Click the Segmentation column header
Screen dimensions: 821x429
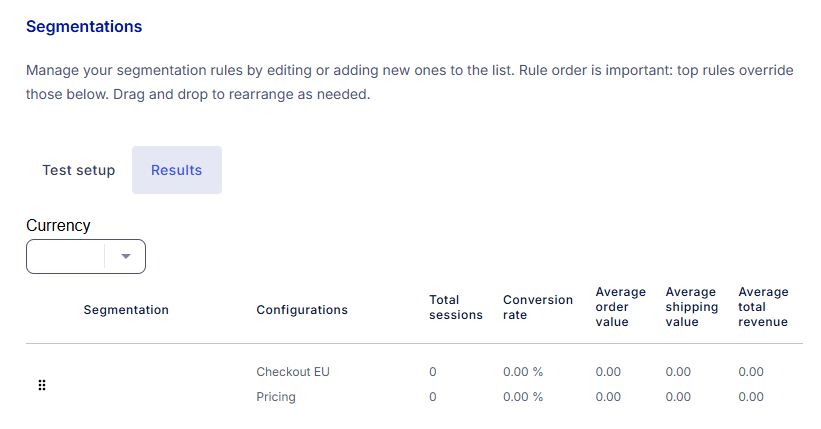126,310
